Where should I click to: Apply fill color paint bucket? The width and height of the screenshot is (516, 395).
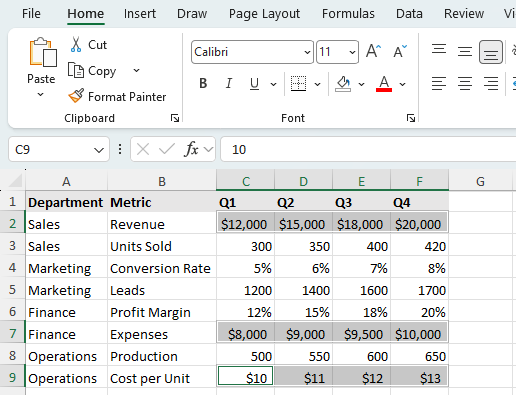coord(343,84)
